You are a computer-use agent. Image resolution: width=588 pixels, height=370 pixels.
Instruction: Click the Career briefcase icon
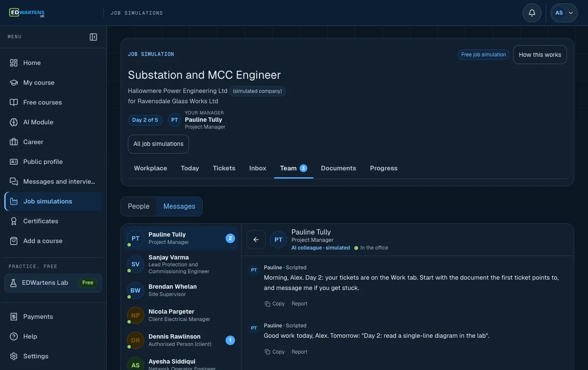tap(14, 142)
